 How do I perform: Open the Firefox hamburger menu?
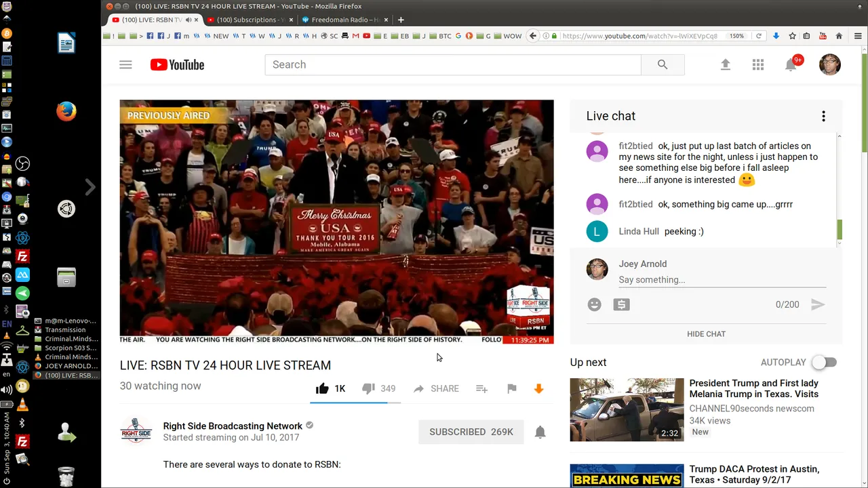click(857, 36)
